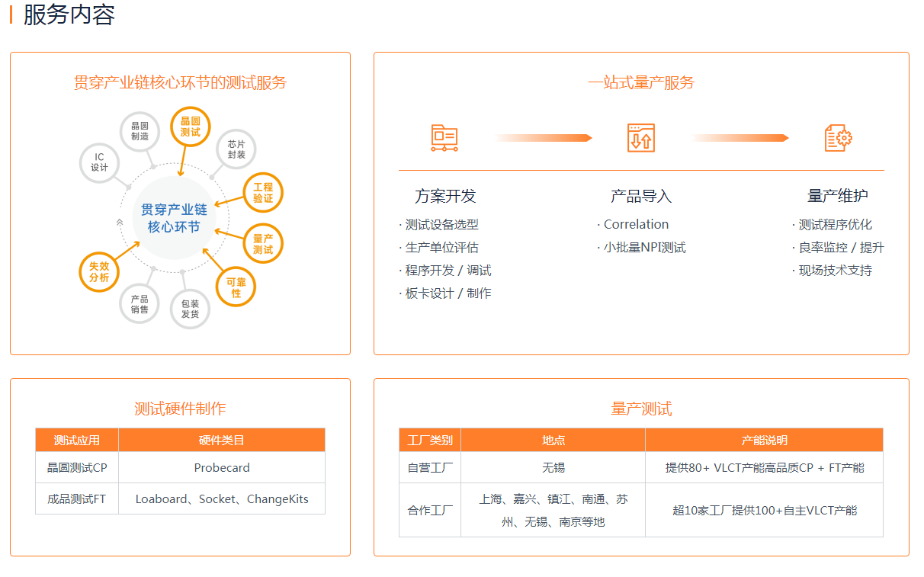Click the 量产维护 document gear icon
The width and height of the screenshot is (924, 577).
[x=838, y=138]
